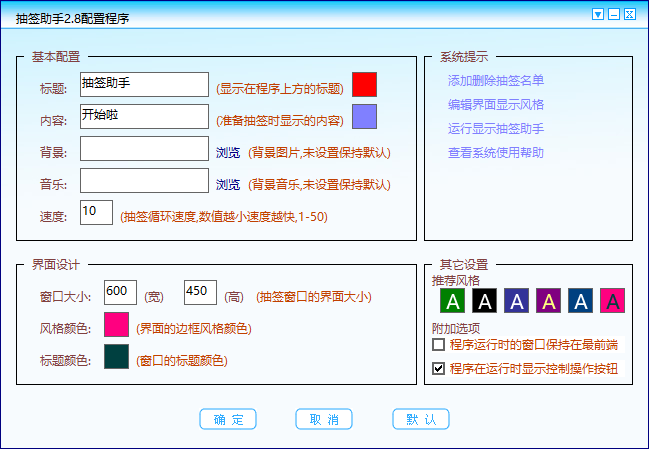Select the 速度 field showing 10
The width and height of the screenshot is (649, 449).
coord(96,212)
